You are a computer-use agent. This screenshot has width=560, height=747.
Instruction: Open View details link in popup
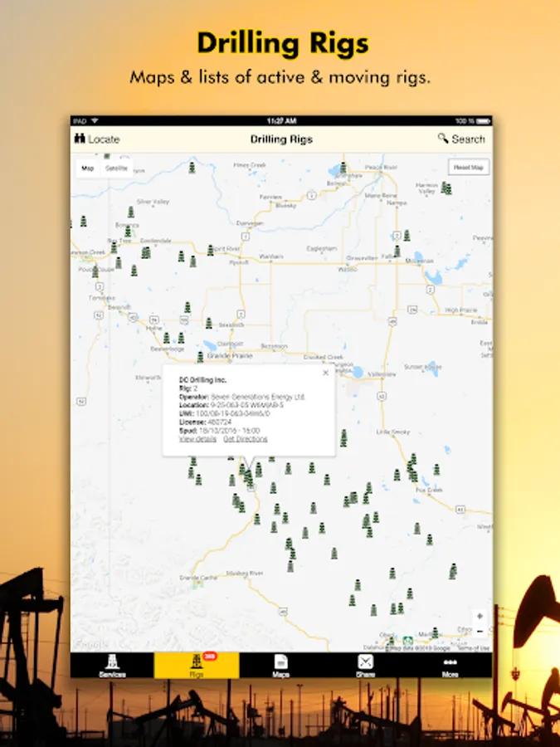click(x=197, y=438)
